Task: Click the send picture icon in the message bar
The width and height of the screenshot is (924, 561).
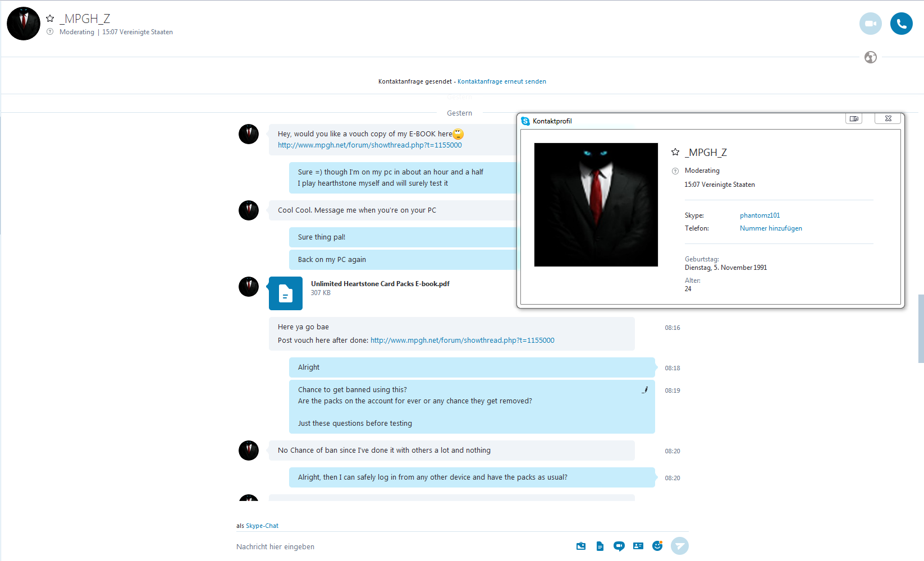Action: click(x=581, y=546)
